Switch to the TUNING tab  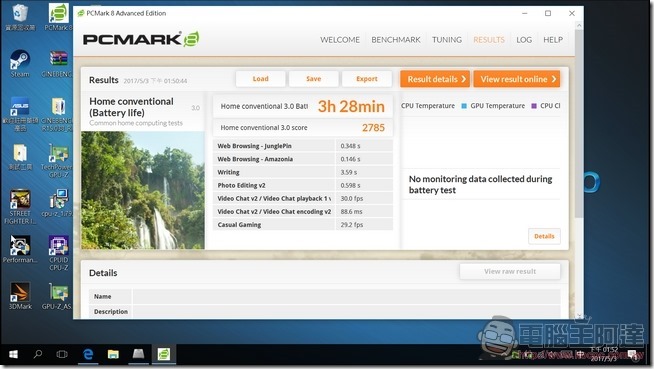pos(447,40)
